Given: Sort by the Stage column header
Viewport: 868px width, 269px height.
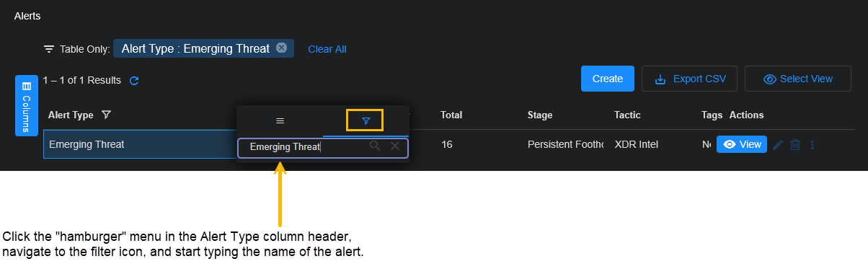Looking at the screenshot, I should coord(540,115).
